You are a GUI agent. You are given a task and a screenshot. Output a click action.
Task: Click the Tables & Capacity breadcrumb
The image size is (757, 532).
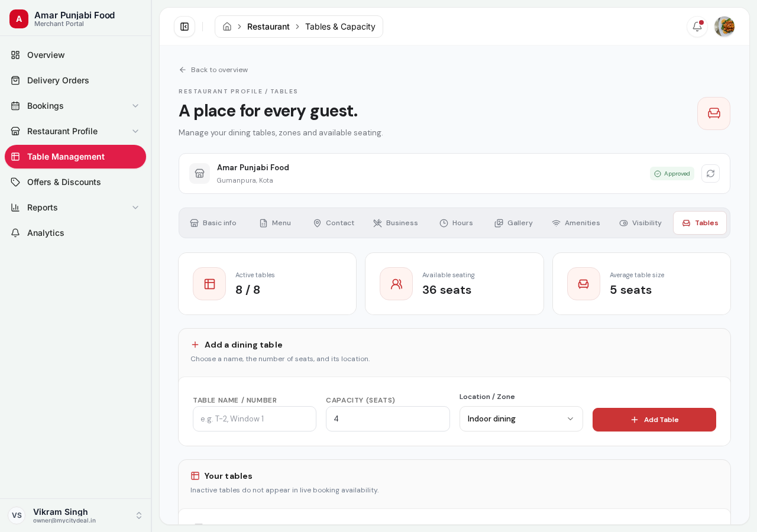point(340,27)
